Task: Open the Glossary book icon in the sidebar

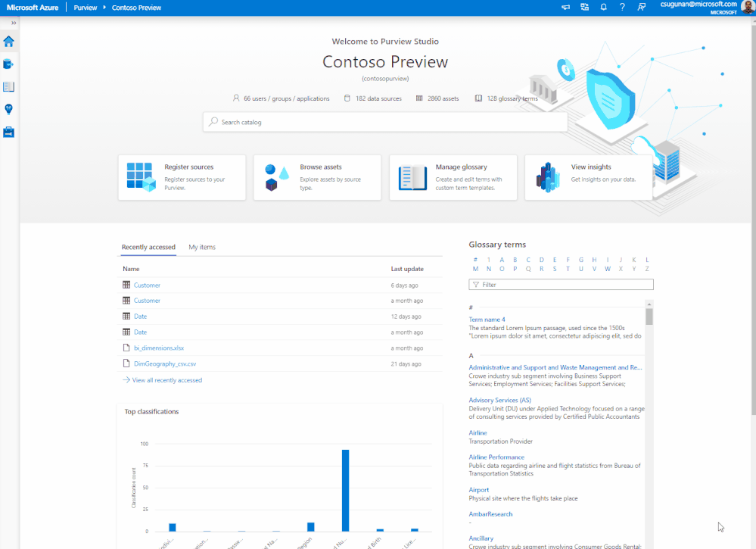Action: point(8,87)
